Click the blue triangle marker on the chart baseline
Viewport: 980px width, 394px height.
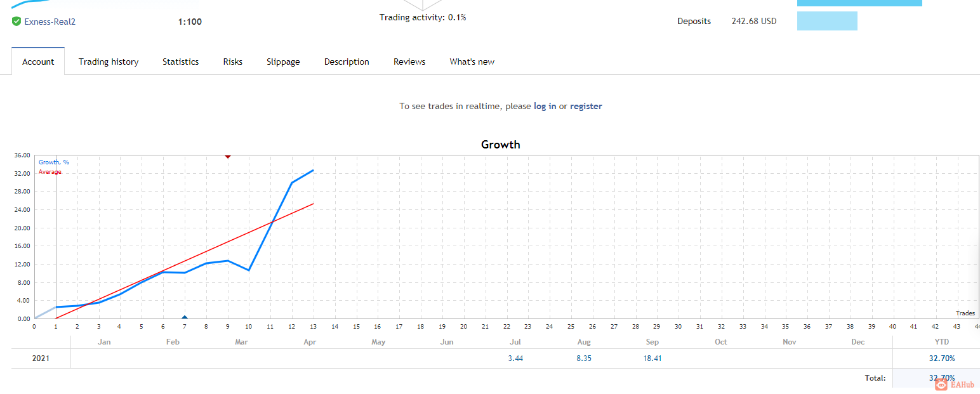[x=185, y=317]
